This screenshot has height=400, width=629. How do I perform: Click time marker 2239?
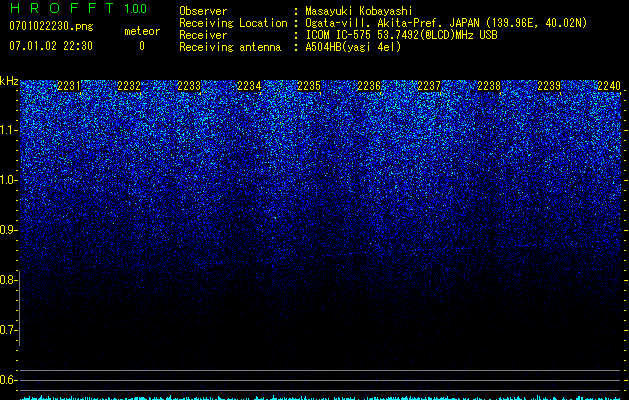[x=549, y=86]
